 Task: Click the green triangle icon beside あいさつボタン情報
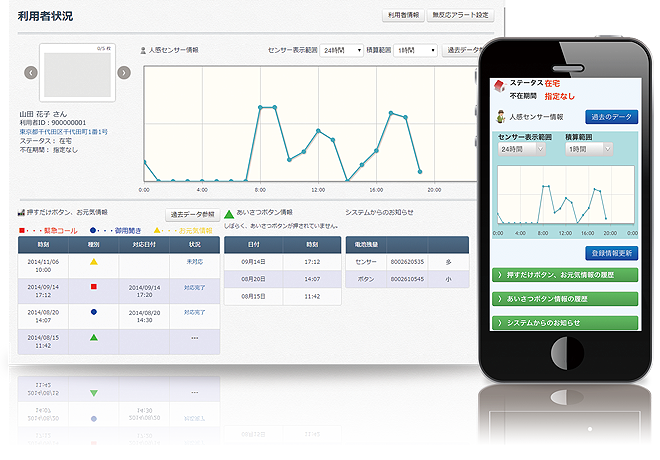229,214
